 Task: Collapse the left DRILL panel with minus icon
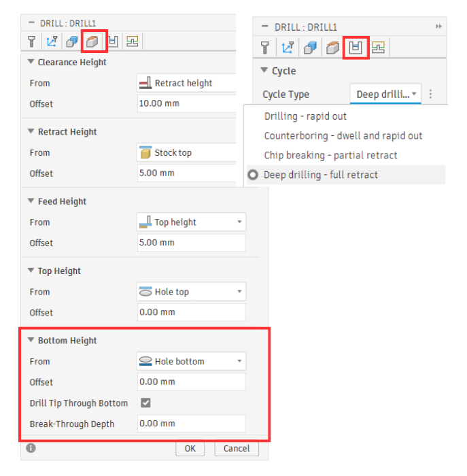coord(31,22)
